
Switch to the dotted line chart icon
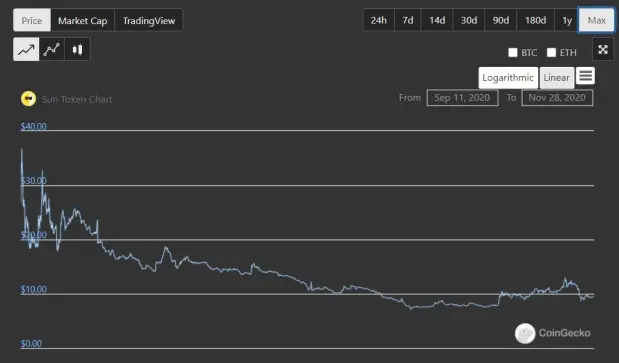tap(52, 49)
